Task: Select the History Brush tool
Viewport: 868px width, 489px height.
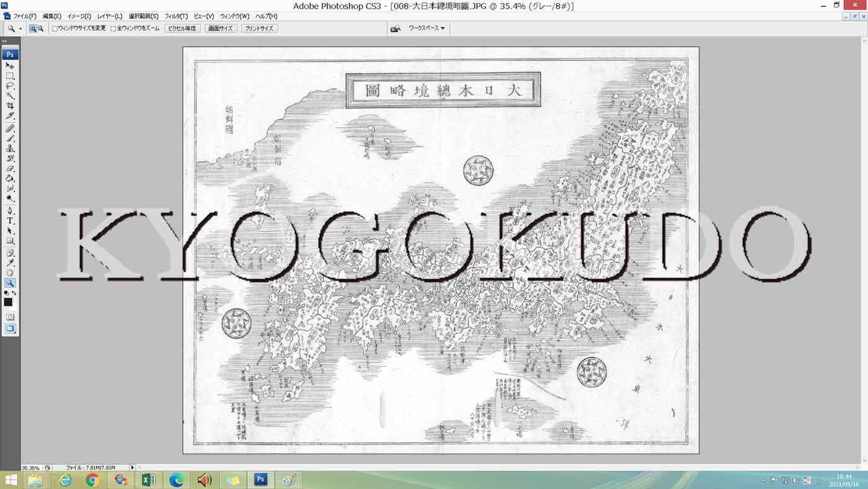Action: [x=10, y=158]
